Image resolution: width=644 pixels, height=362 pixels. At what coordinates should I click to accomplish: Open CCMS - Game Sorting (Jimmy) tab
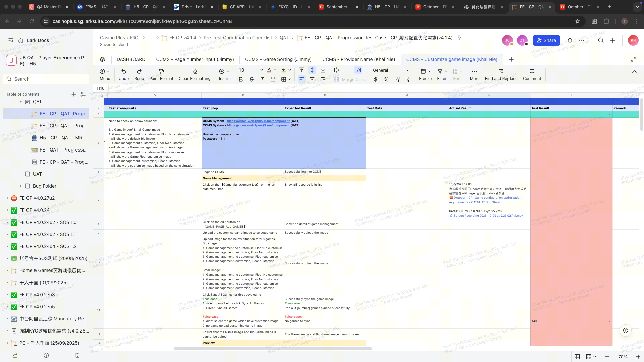[278, 59]
